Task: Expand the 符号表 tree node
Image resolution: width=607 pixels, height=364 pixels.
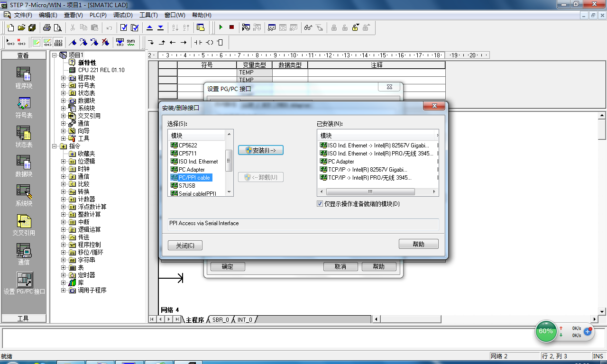Action: pyautogui.click(x=64, y=85)
